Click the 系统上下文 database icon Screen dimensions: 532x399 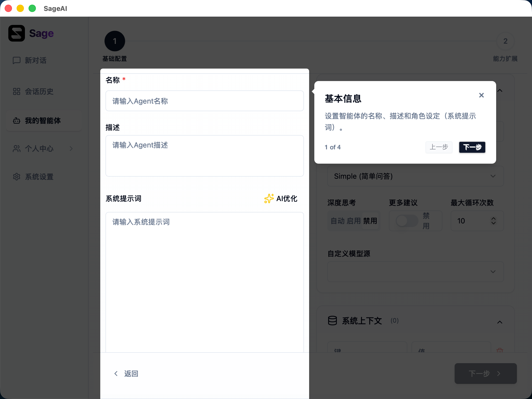click(332, 321)
